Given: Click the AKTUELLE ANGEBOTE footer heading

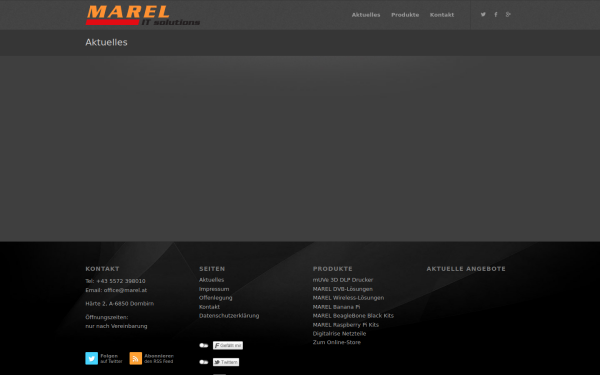Looking at the screenshot, I should (466, 269).
